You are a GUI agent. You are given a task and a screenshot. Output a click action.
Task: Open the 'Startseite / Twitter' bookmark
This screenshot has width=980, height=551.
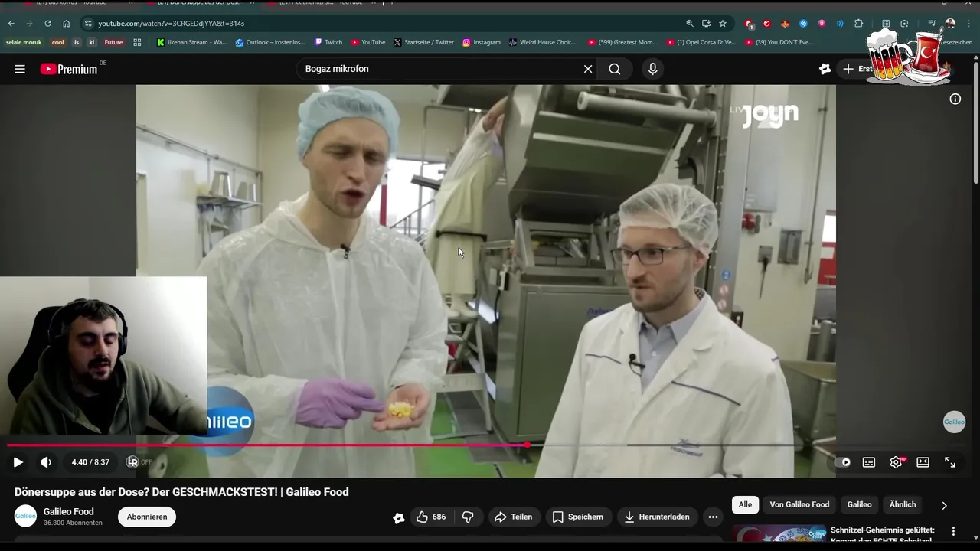pos(423,42)
